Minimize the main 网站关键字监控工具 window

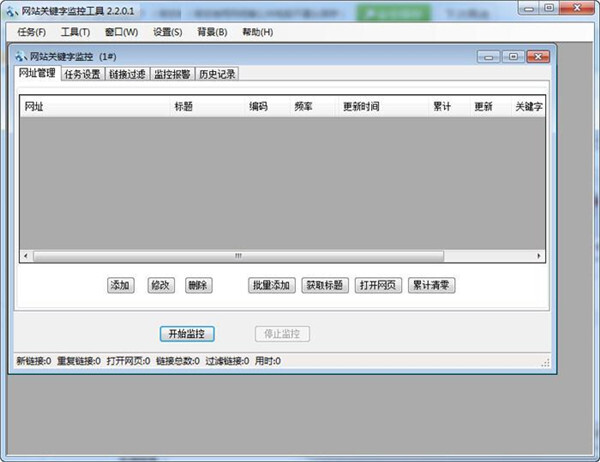529,8
